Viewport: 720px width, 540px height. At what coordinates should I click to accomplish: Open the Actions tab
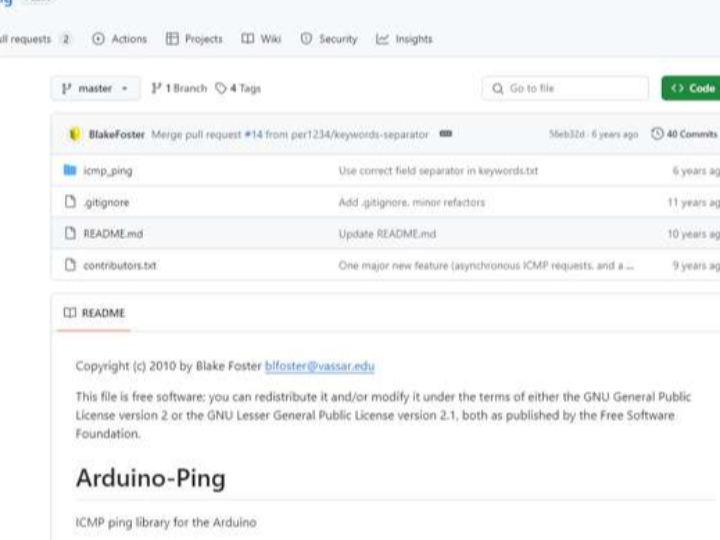(x=119, y=39)
